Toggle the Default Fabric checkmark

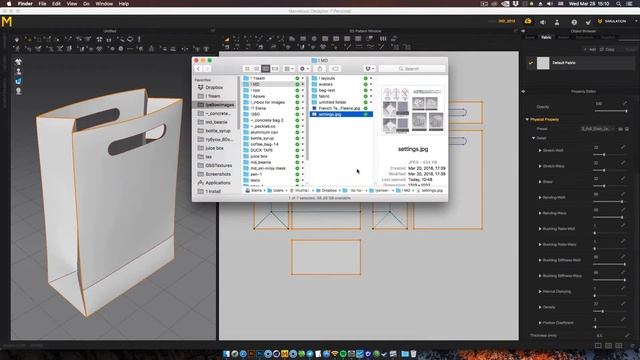[531, 63]
